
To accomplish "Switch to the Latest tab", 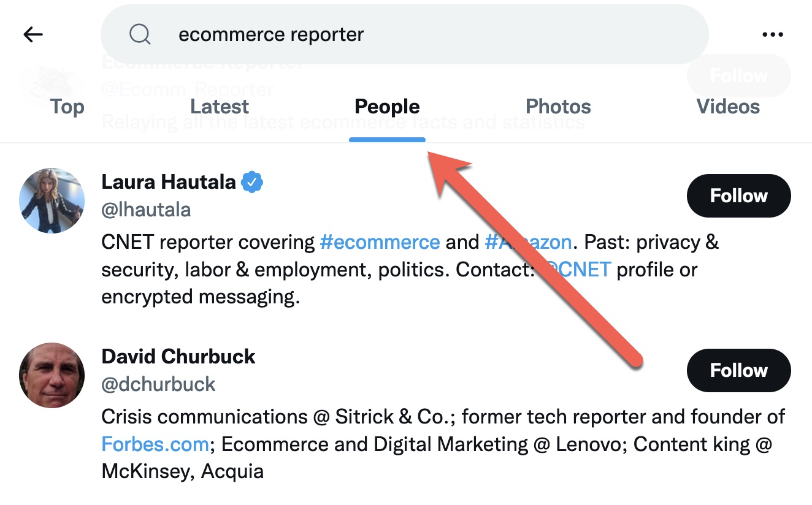I will pos(220,107).
